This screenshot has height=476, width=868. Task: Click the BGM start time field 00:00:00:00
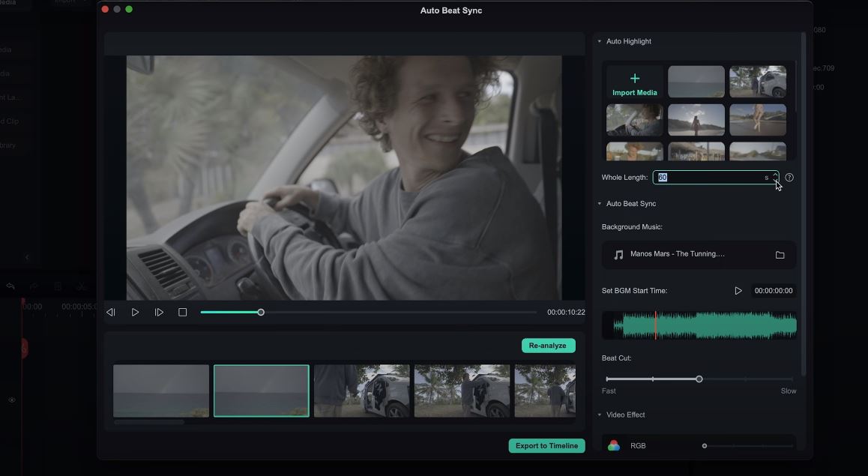point(774,291)
